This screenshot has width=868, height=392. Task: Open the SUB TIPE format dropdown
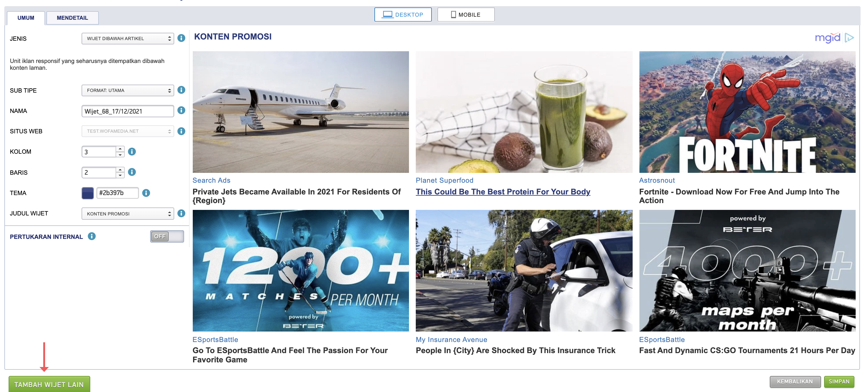point(128,90)
